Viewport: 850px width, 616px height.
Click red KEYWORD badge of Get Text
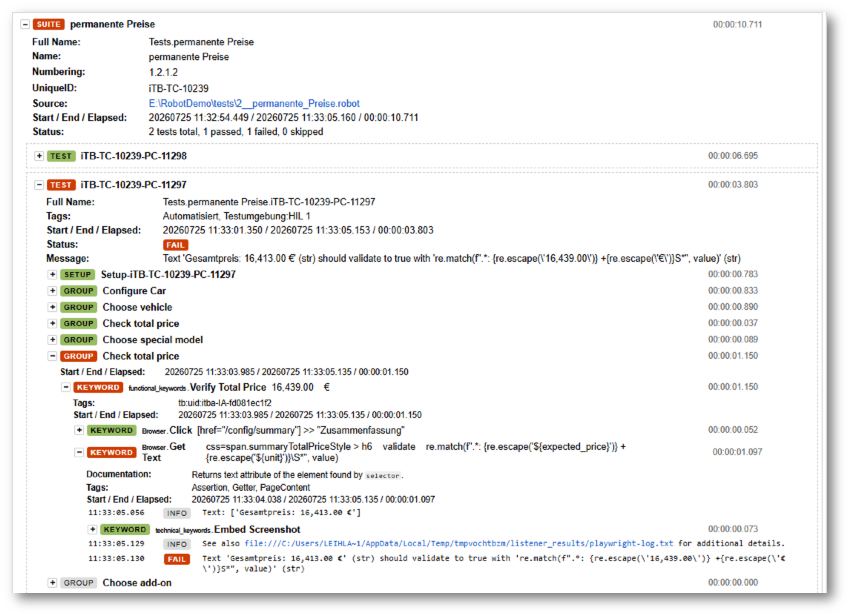point(112,452)
